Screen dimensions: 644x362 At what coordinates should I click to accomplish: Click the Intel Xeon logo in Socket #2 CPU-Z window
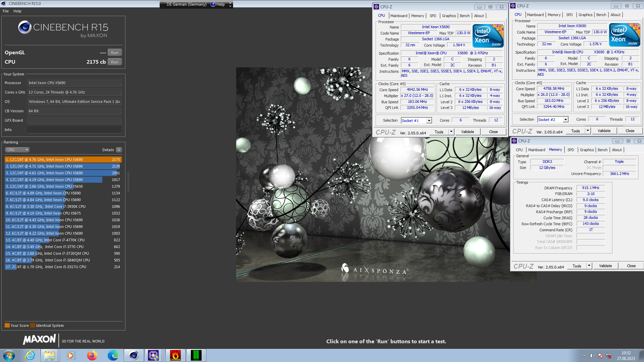[625, 35]
